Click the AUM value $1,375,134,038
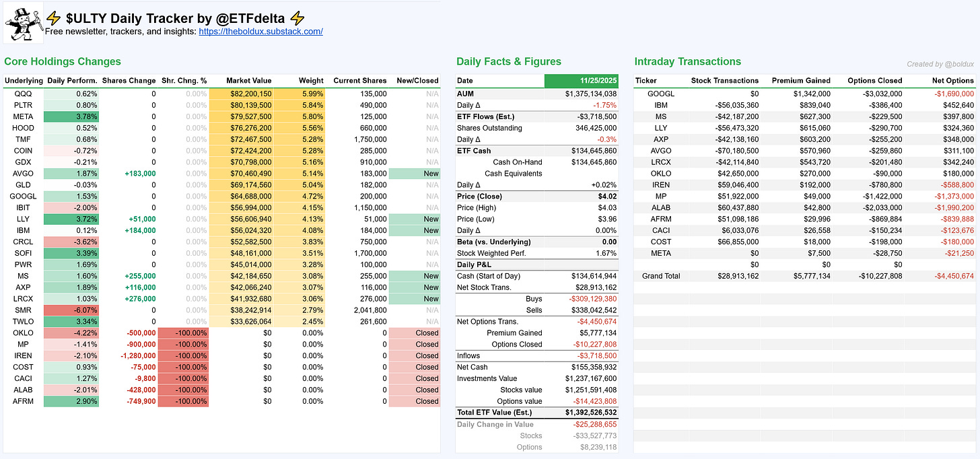This screenshot has height=459, width=980. click(x=591, y=94)
